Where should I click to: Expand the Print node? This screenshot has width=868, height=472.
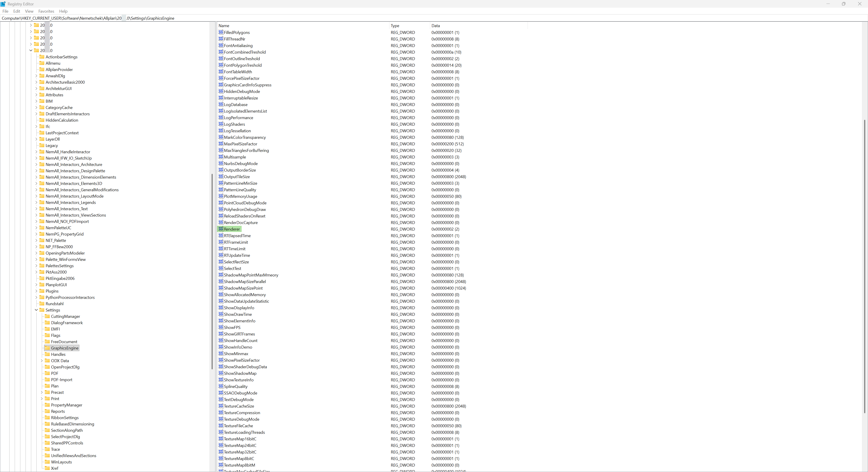pos(41,399)
